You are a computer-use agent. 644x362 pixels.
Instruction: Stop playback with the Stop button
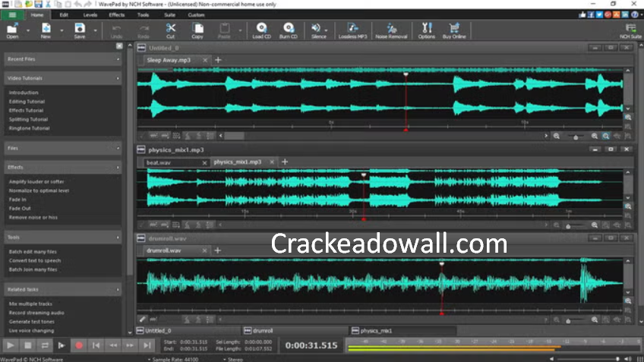28,345
